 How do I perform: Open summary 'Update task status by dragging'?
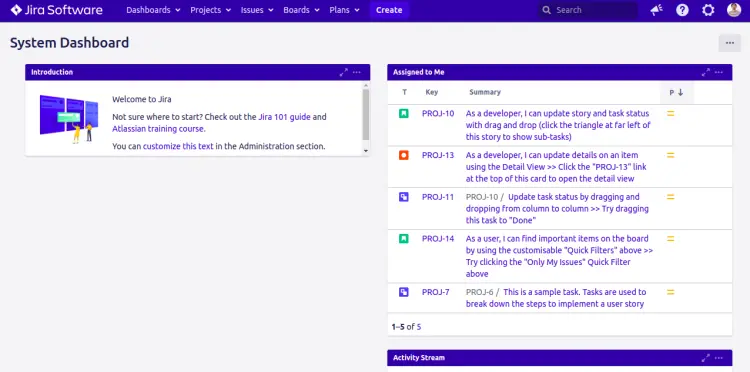coord(557,208)
